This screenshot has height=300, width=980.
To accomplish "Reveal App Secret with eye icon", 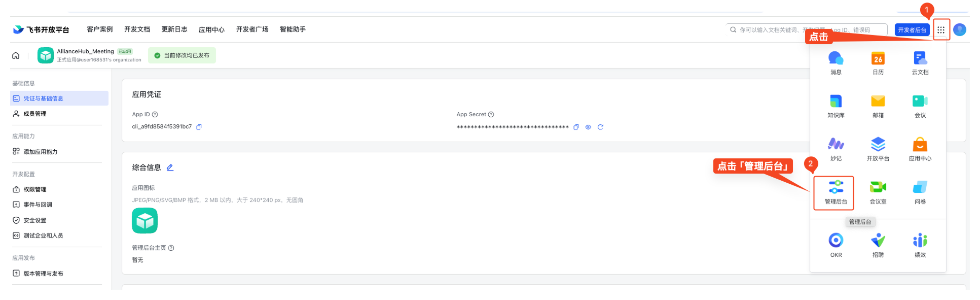I will 588,127.
